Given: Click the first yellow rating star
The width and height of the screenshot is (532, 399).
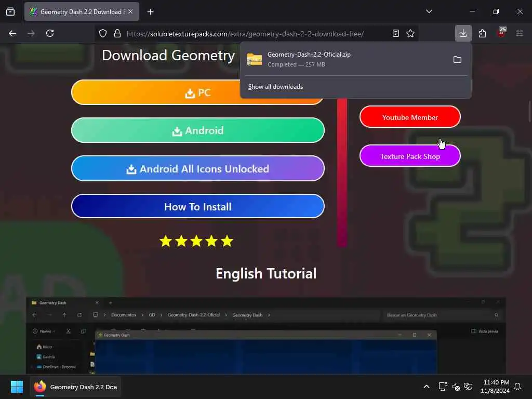Looking at the screenshot, I should point(166,241).
